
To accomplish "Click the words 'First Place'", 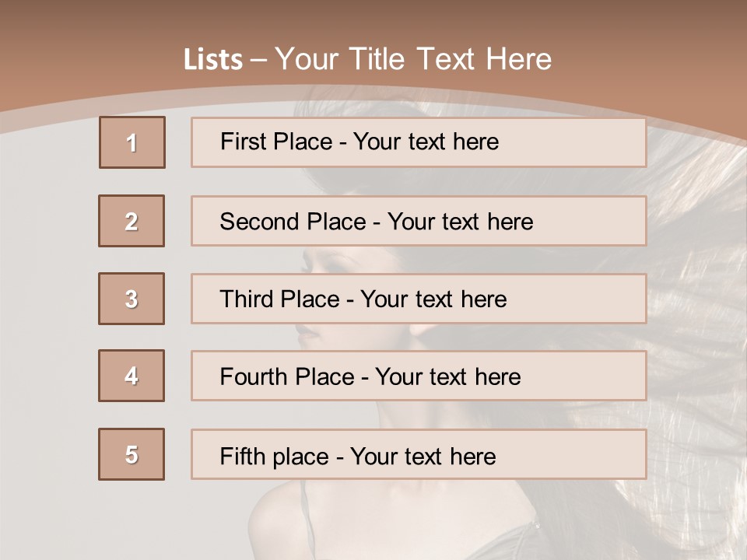I will tap(276, 142).
